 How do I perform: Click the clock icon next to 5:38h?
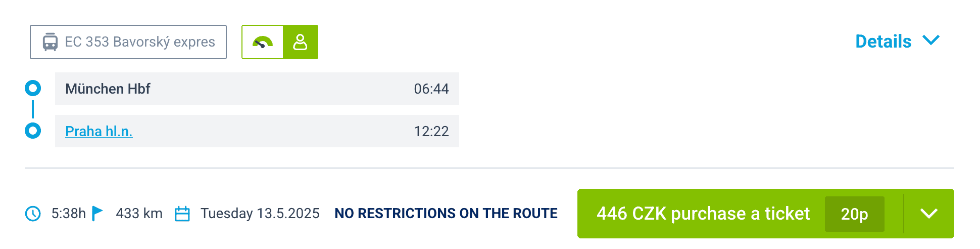click(33, 214)
